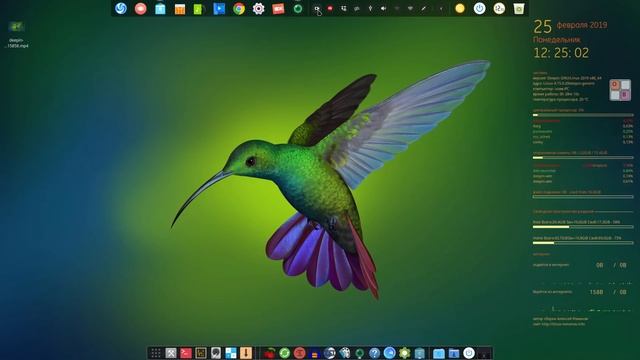Open the trash bin in top dock
Screen dimensions: 640x360
pyautogui.click(x=519, y=9)
